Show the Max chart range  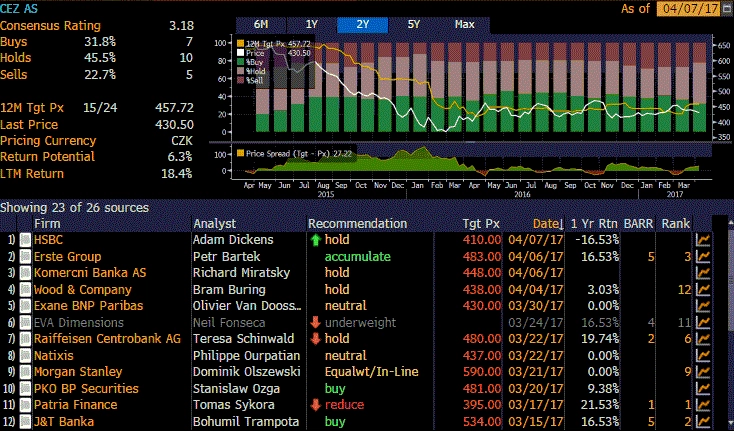464,25
